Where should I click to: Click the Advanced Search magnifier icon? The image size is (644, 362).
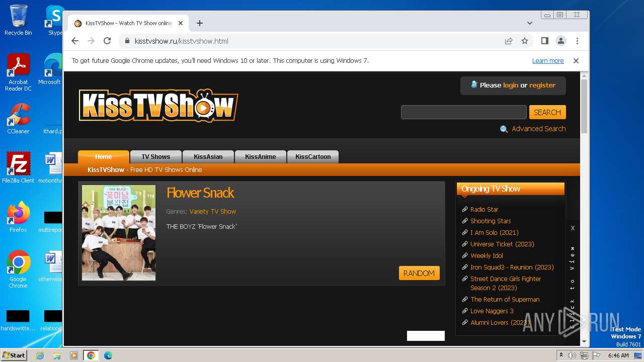click(504, 129)
